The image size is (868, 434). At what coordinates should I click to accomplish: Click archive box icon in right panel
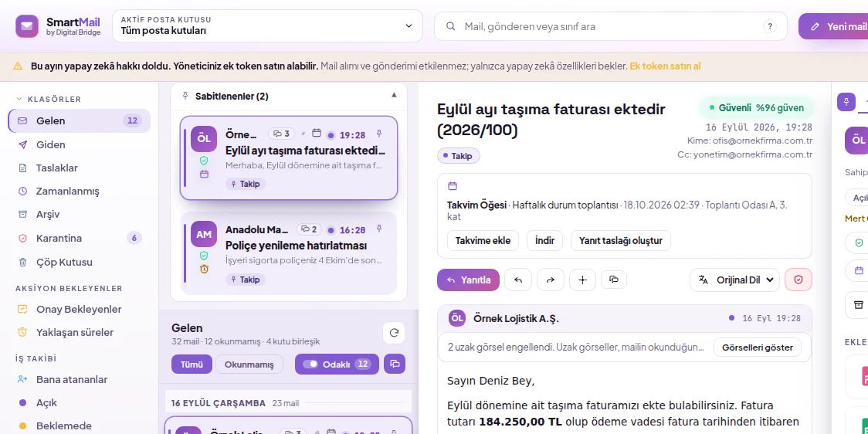[859, 305]
